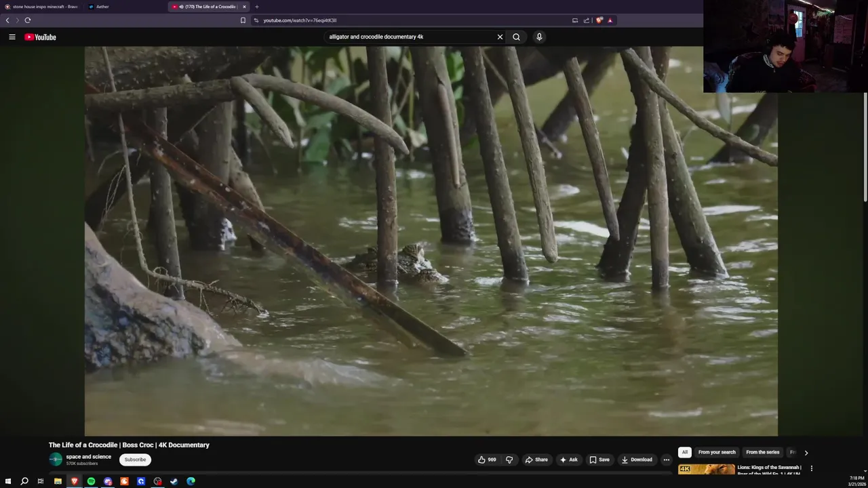This screenshot has width=868, height=488.
Task: Go to YouTube home via logo
Action: coord(41,37)
